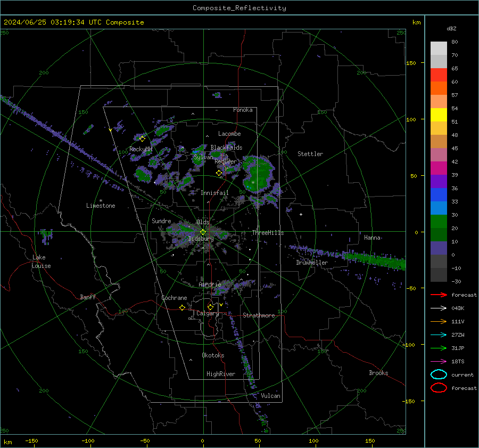
Task: Click the Ponoka city label
Action: tap(243, 110)
